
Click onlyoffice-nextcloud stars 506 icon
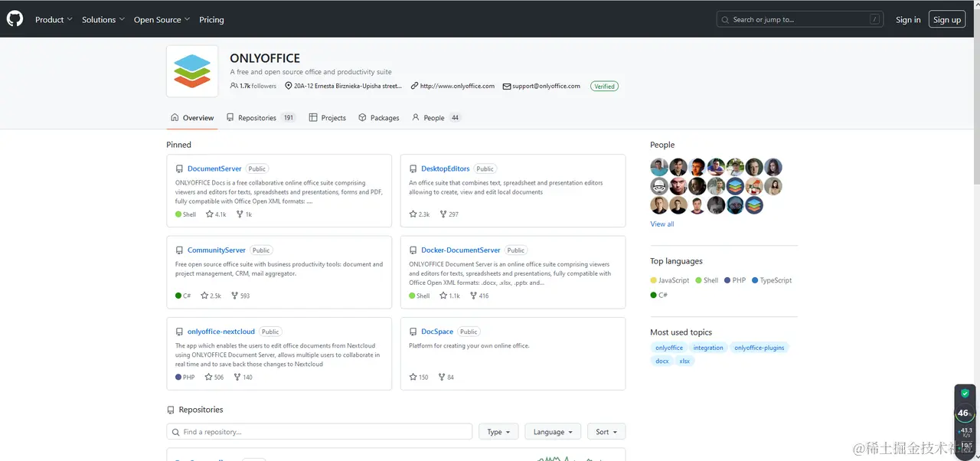(208, 377)
